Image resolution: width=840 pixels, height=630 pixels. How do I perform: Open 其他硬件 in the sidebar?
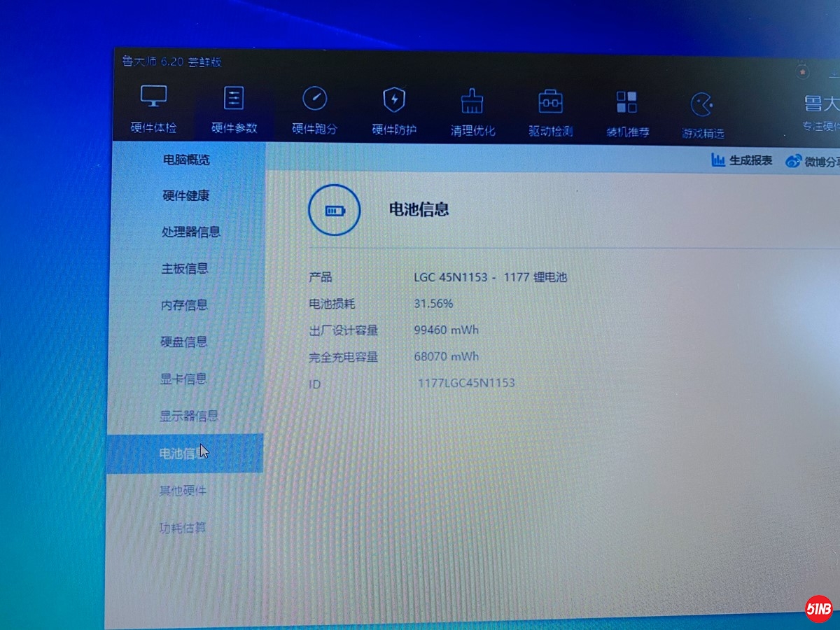click(x=183, y=491)
